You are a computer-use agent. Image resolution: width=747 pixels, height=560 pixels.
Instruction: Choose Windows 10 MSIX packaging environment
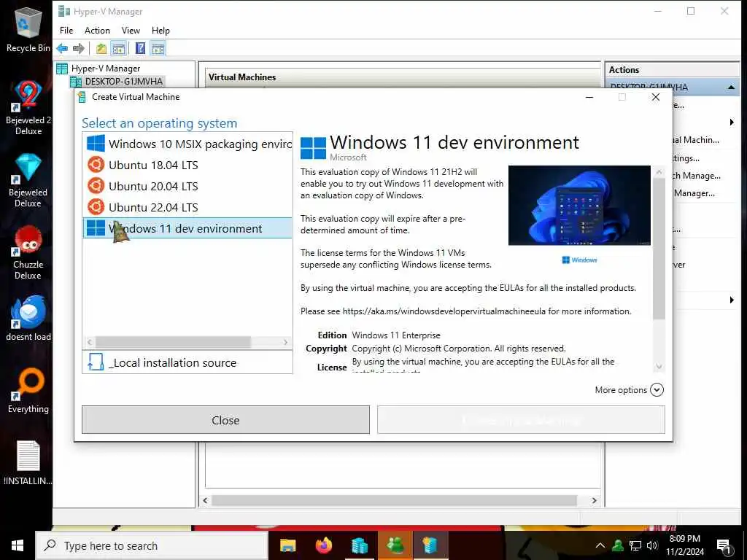tap(187, 144)
